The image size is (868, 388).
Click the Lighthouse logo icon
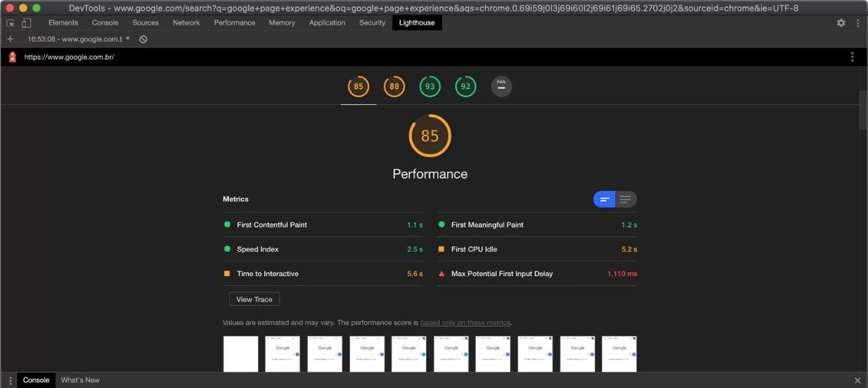coord(12,57)
